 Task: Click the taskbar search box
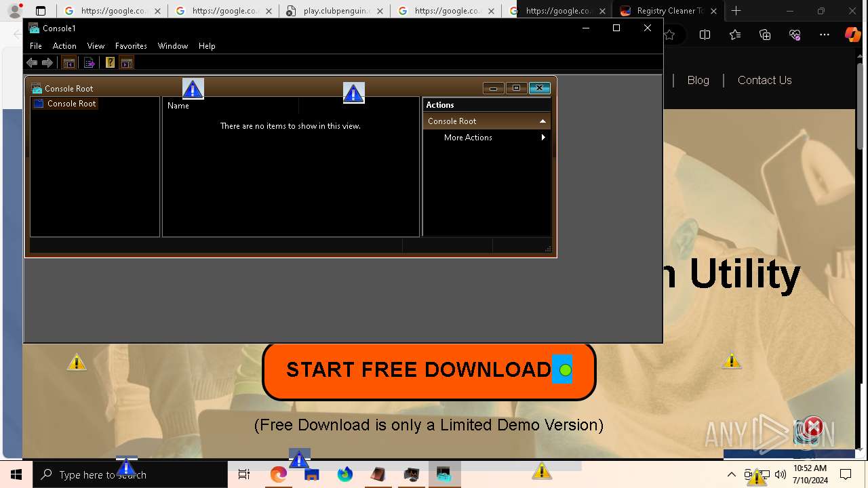[130, 474]
